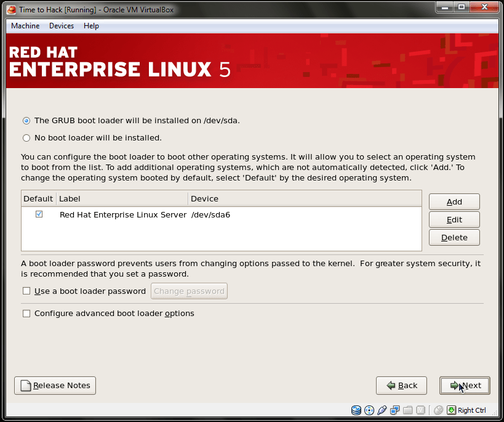504x422 pixels.
Task: Click the network adapters status icon
Action: click(394, 410)
